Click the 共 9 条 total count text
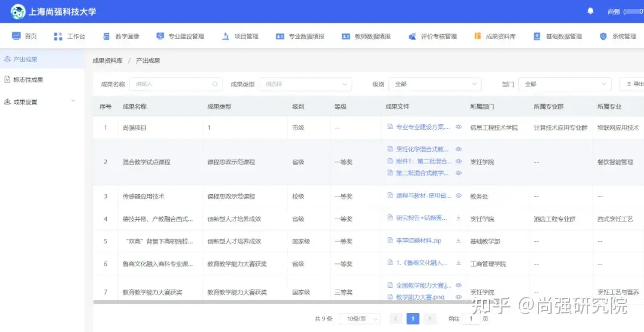Screen dimensions: 644x332 tap(323, 319)
